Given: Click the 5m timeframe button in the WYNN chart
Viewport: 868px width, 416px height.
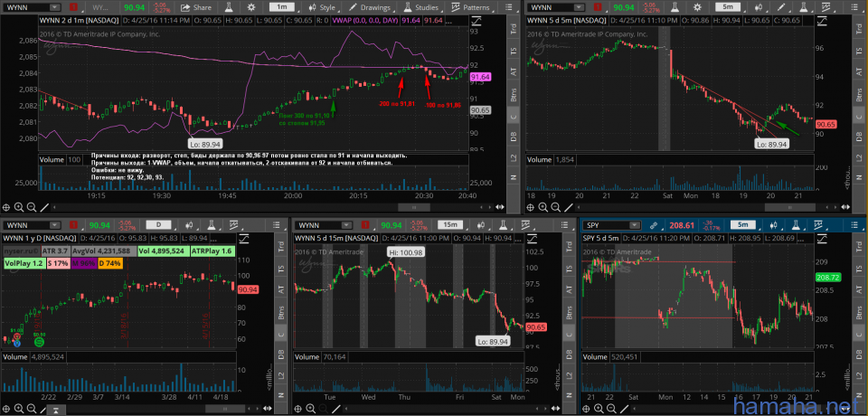Looking at the screenshot, I should 727,7.
